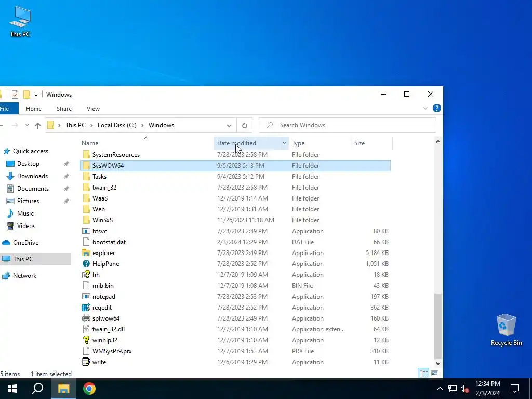Expand the chevron after Local Disk (C:)

pyautogui.click(x=142, y=125)
